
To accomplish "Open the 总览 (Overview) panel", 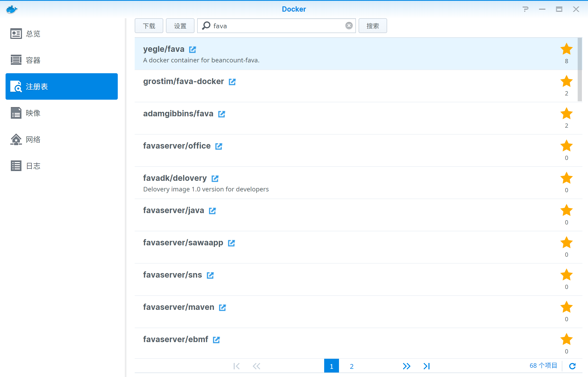I will click(x=33, y=34).
